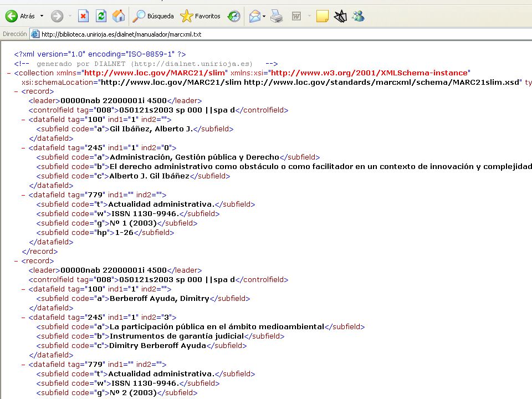
Task: Go back with the Atrás button
Action: tap(20, 16)
